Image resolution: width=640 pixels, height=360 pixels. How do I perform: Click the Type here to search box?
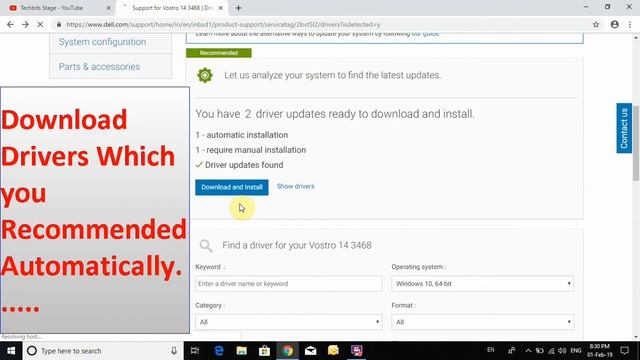[x=102, y=351]
